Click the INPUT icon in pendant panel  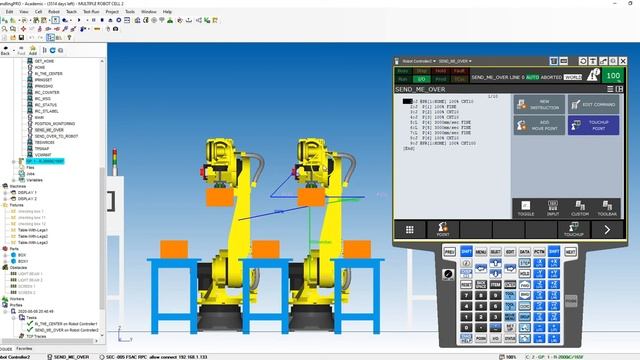[x=553, y=208]
